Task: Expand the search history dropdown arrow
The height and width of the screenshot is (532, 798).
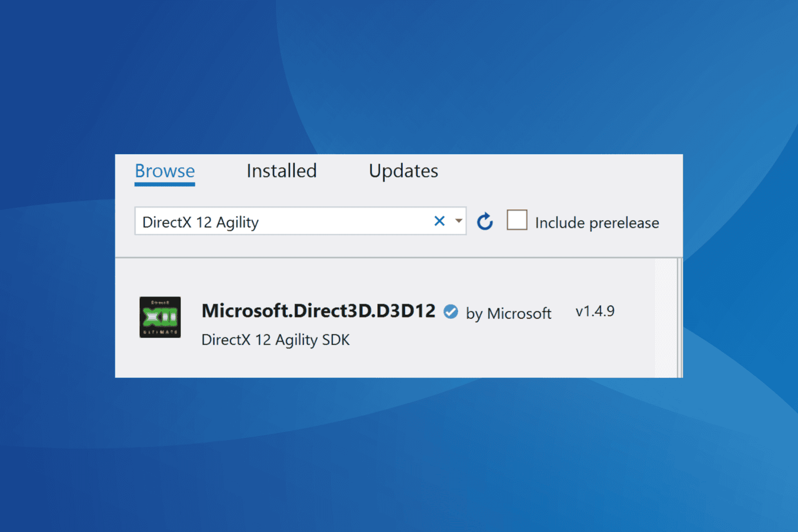Action: coord(459,221)
